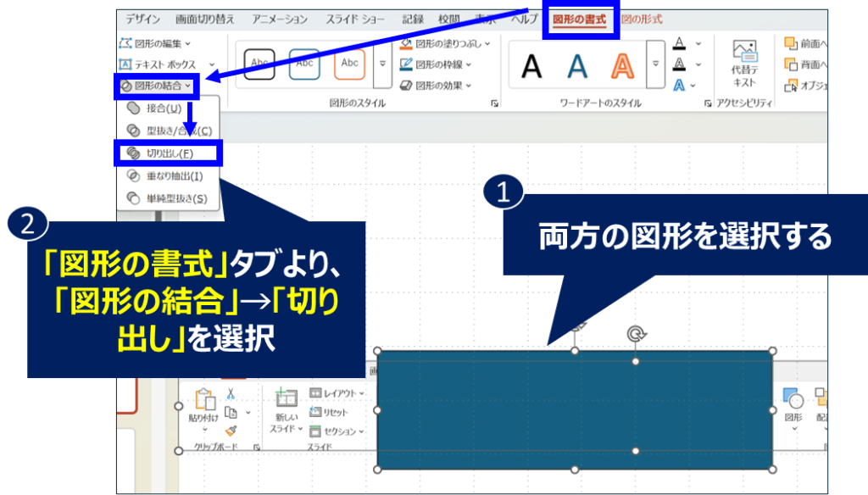Open the 図形の枠線 outline dropdown
868x495 pixels.
(437, 64)
